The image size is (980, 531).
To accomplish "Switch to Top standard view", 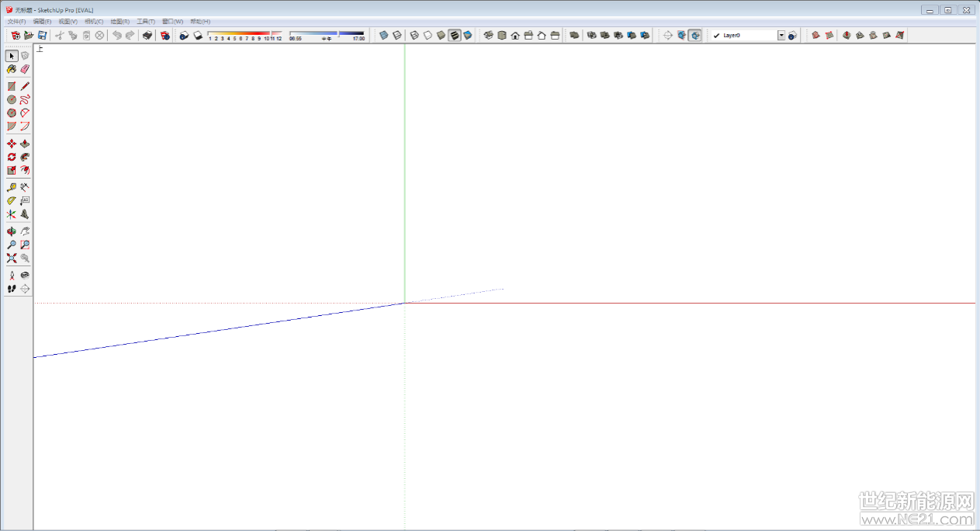I will (502, 35).
